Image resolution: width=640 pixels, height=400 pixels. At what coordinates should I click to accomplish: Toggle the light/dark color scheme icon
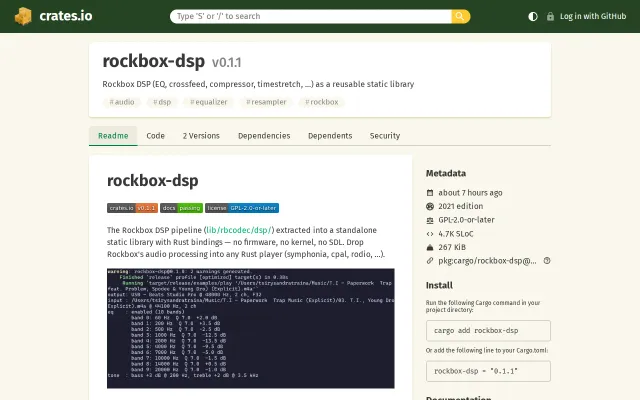(x=533, y=16)
